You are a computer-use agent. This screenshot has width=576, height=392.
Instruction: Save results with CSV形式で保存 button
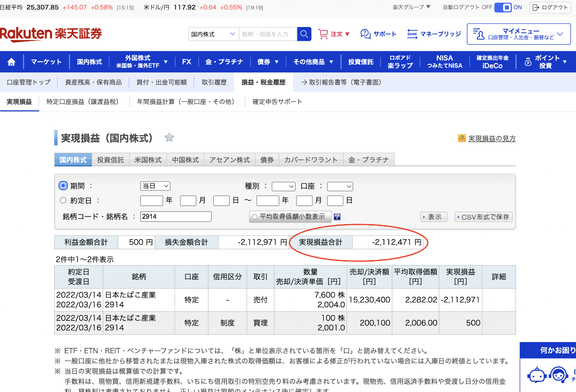click(483, 216)
